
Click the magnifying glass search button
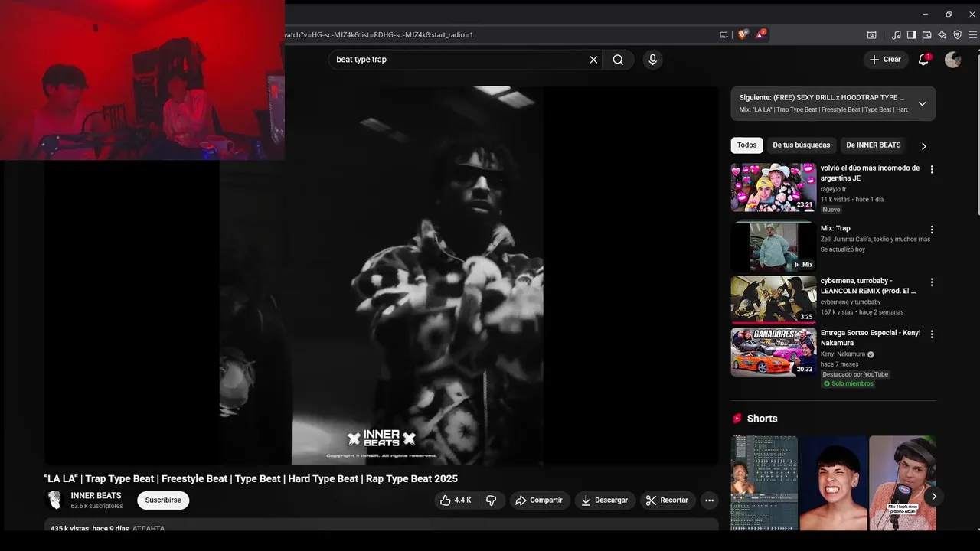618,60
